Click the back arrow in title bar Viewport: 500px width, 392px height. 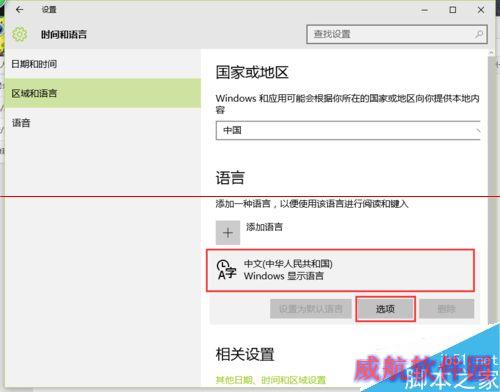pos(19,10)
